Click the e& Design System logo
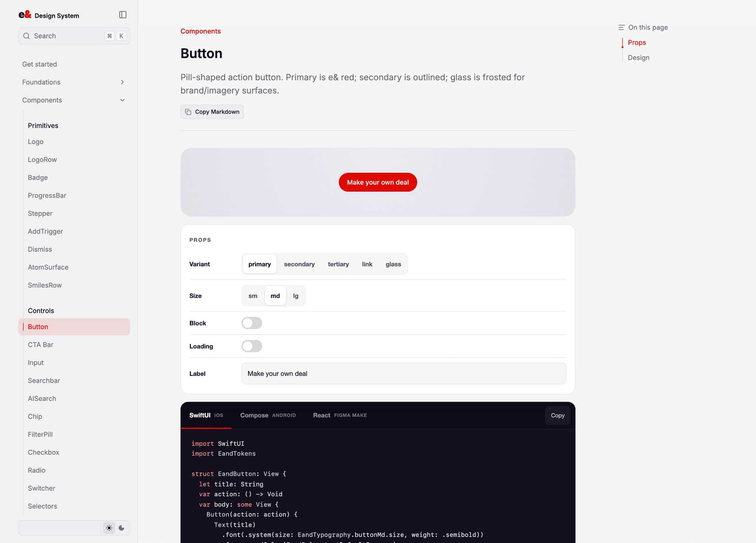The height and width of the screenshot is (543, 756). pos(49,15)
